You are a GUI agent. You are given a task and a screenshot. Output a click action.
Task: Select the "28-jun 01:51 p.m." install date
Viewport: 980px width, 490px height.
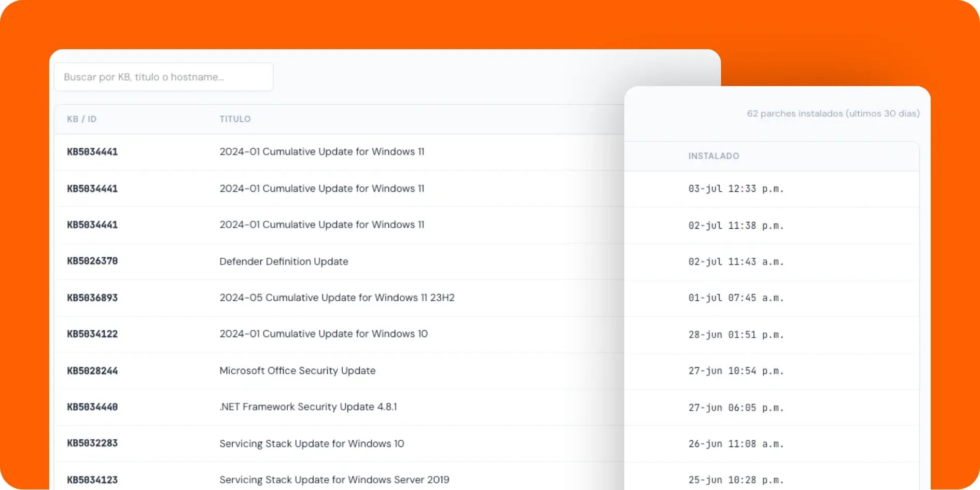tap(736, 335)
